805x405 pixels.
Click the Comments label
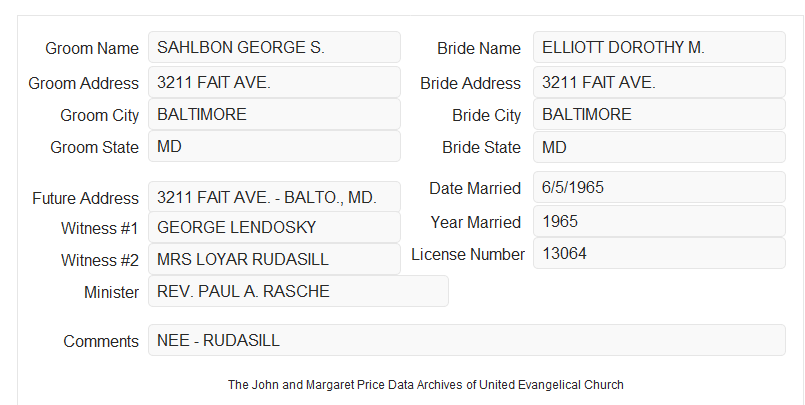click(101, 341)
